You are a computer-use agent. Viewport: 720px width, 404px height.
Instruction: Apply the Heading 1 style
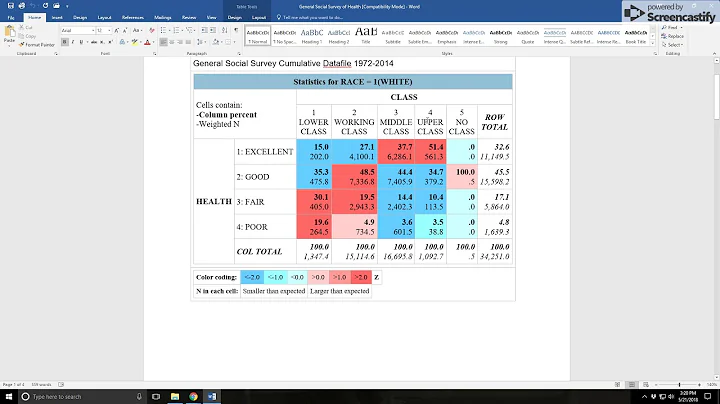coord(312,36)
